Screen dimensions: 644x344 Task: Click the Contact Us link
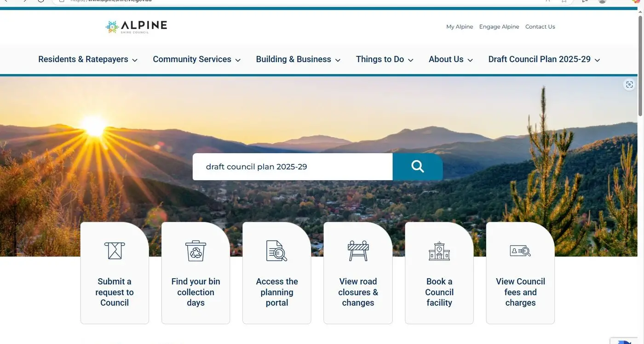[540, 26]
